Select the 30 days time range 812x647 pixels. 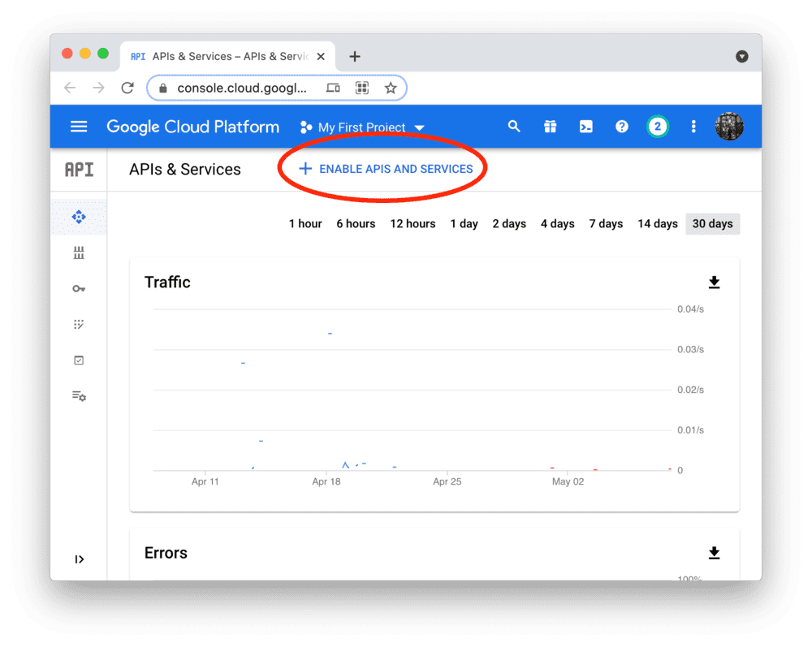click(x=712, y=223)
